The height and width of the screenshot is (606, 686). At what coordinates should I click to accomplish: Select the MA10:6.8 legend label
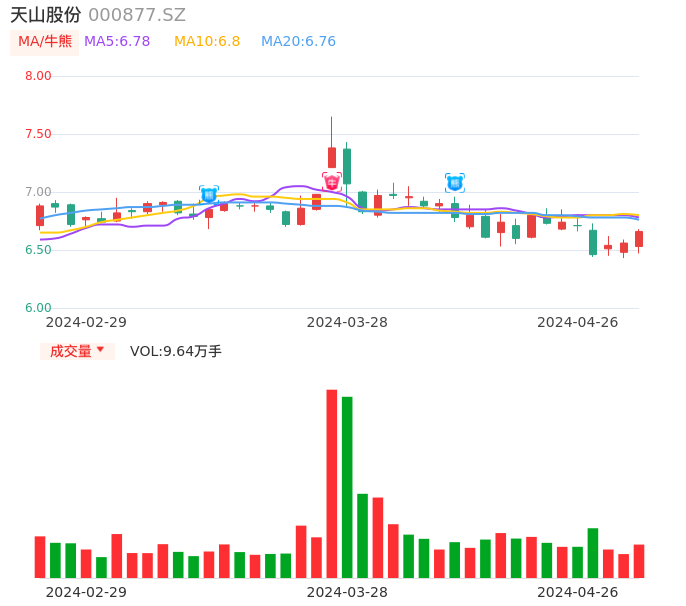(x=207, y=42)
